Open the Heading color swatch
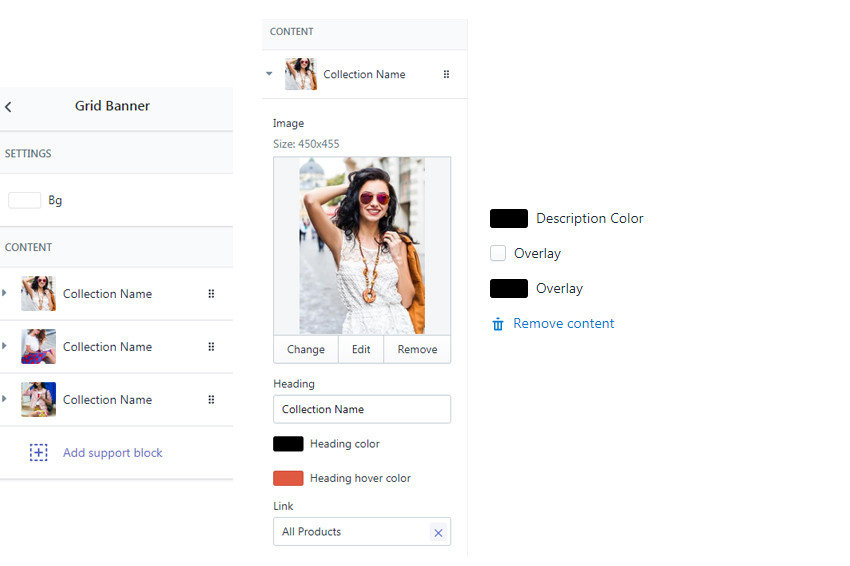 pyautogui.click(x=288, y=444)
